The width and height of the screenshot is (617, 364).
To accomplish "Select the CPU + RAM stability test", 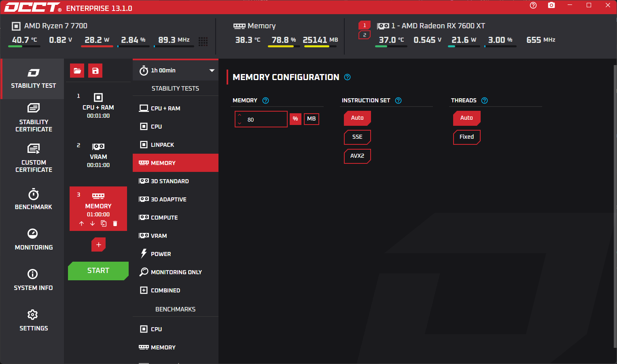I will [176, 108].
